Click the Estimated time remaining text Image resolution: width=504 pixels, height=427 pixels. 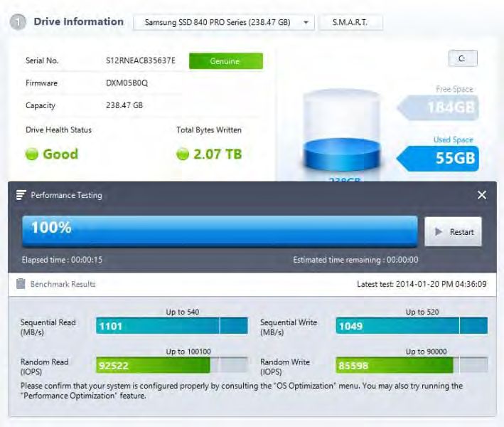pos(355,260)
